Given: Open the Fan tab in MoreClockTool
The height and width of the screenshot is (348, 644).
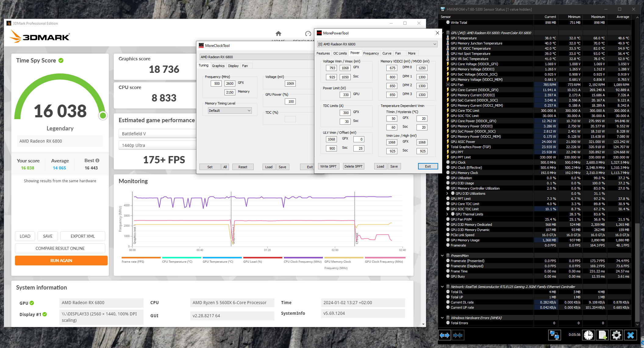Looking at the screenshot, I should point(245,66).
